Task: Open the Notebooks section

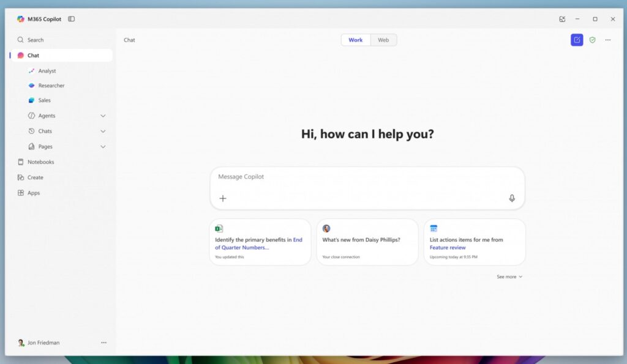Action: 39,162
